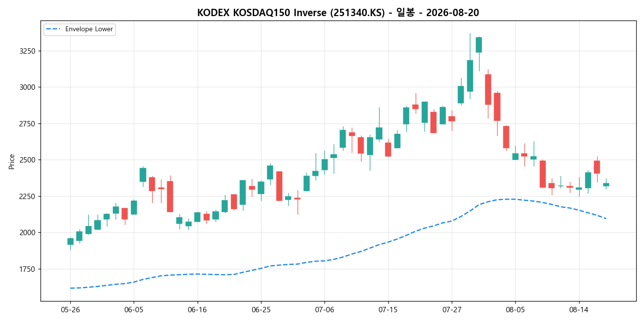Click the 06-05 date label
This screenshot has width=644, height=322.
point(134,309)
